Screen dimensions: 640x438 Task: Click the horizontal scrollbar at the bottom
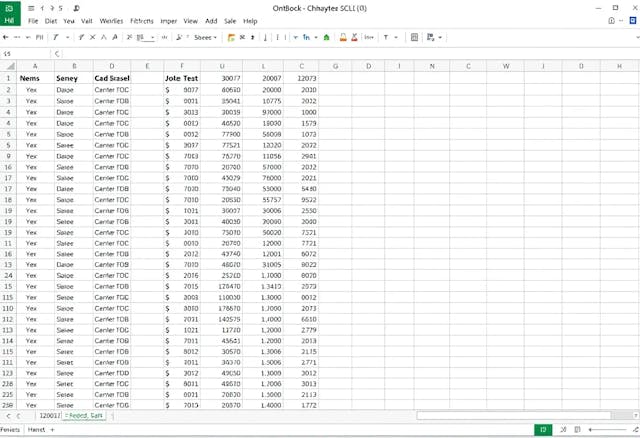click(513, 416)
